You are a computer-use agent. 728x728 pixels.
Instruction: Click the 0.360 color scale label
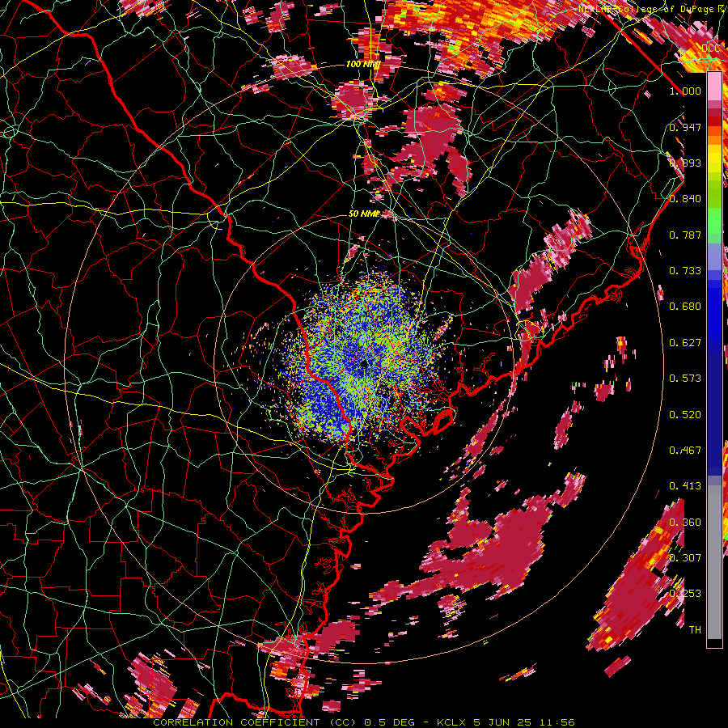(685, 523)
